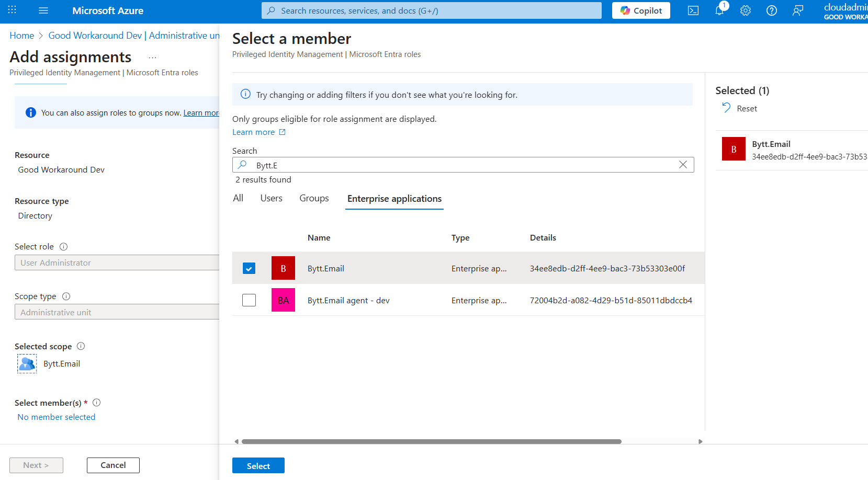The height and width of the screenshot is (480, 868).
Task: Uncheck the Bytt.Email checkbox
Action: tap(249, 268)
